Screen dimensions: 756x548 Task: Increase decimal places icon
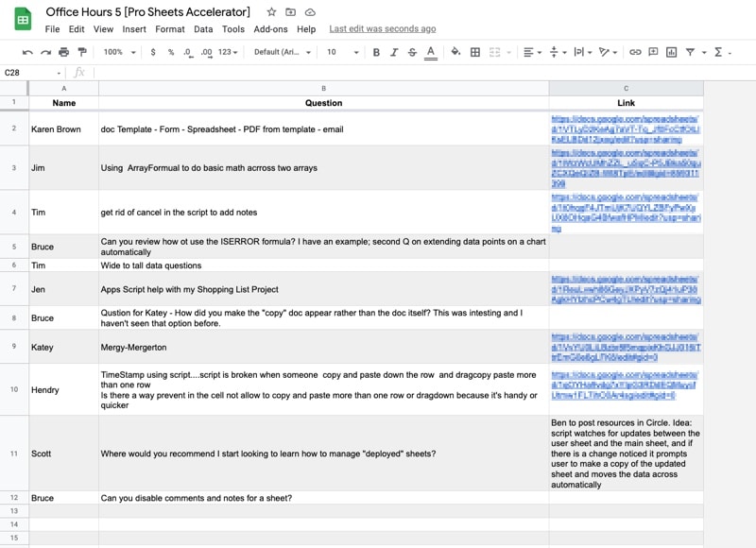point(206,52)
